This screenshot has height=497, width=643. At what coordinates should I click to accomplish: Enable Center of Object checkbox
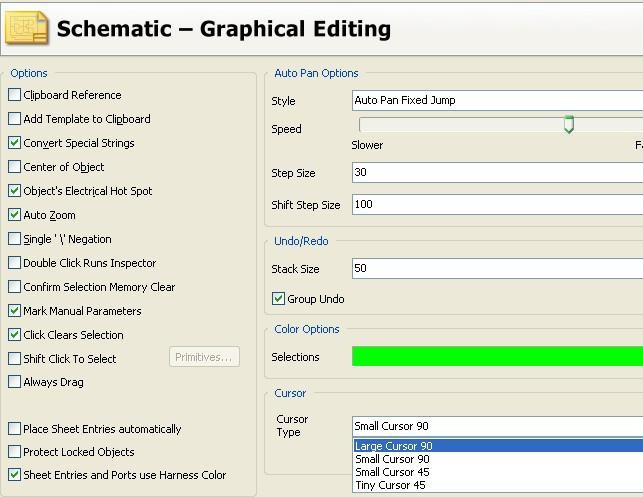[14, 167]
